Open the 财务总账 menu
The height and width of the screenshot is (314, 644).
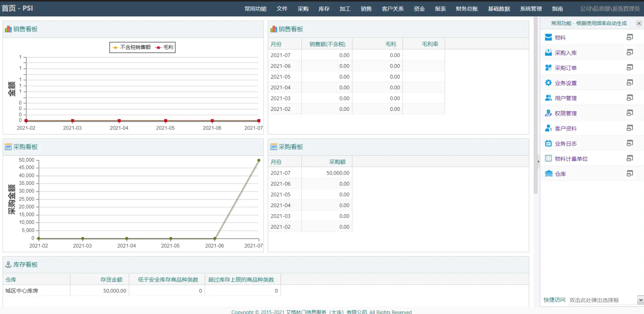[466, 9]
